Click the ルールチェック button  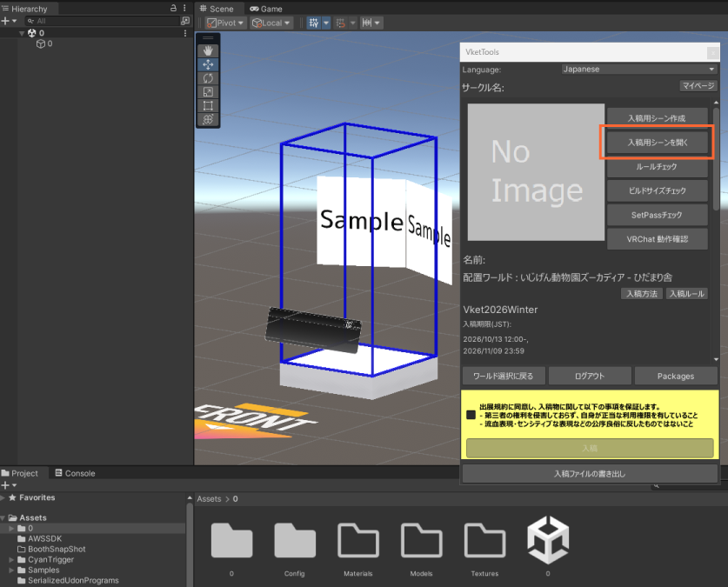pos(658,167)
